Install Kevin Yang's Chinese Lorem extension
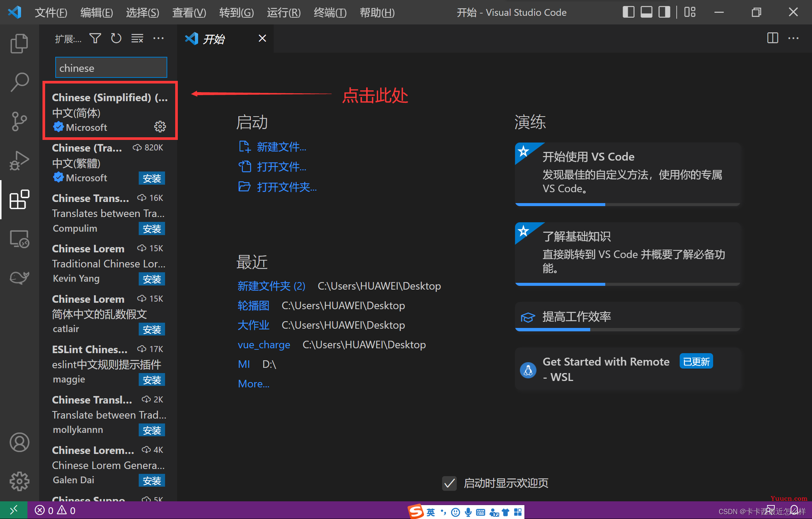The image size is (812, 519). 152,279
